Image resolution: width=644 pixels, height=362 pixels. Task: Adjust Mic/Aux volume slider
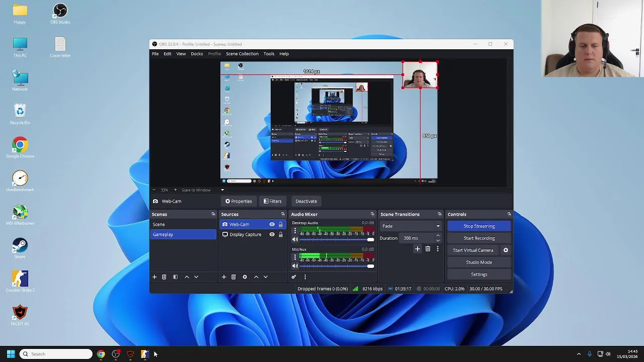tap(337, 266)
